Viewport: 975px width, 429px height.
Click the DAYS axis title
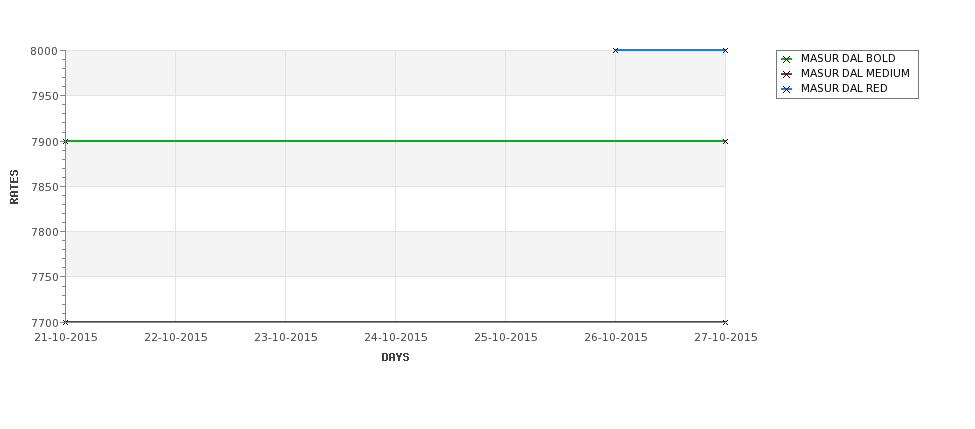[395, 358]
